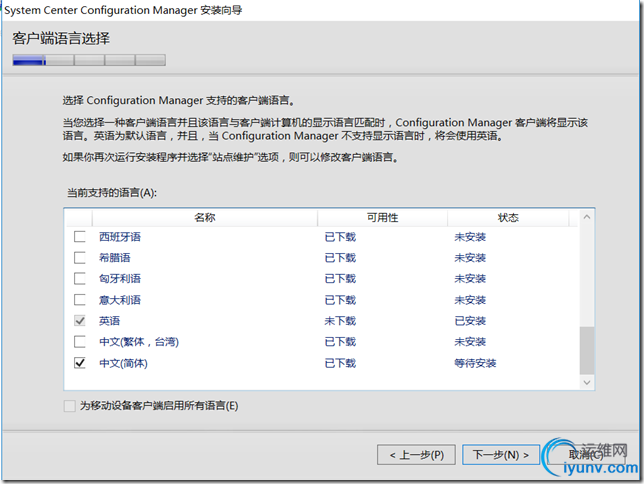
Task: Click 已下载 availability in 中文(简体) row
Action: pos(340,363)
